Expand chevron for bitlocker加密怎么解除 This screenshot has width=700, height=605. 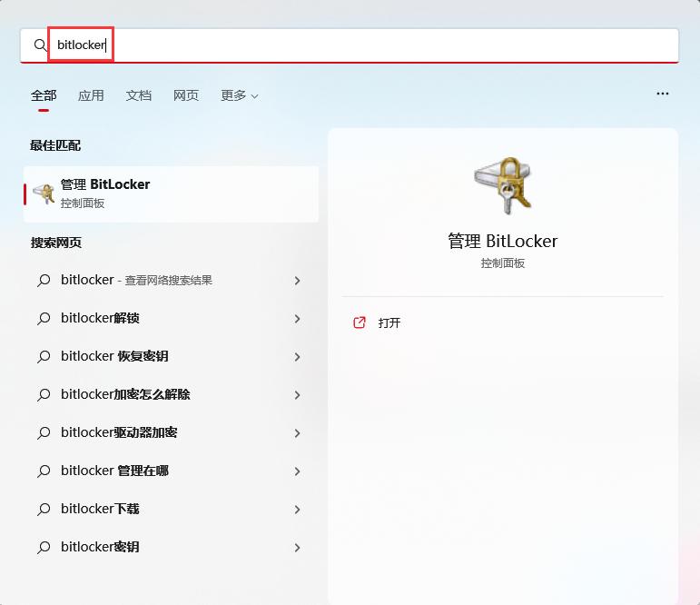[x=297, y=395]
